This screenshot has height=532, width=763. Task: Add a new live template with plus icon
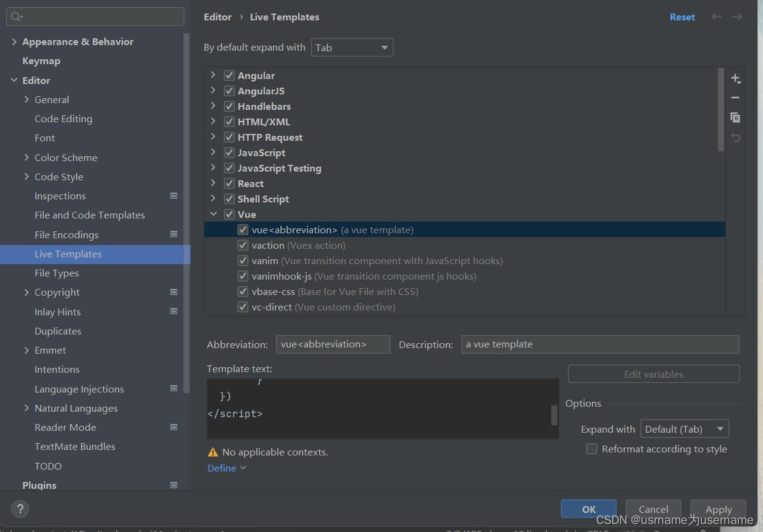[735, 78]
